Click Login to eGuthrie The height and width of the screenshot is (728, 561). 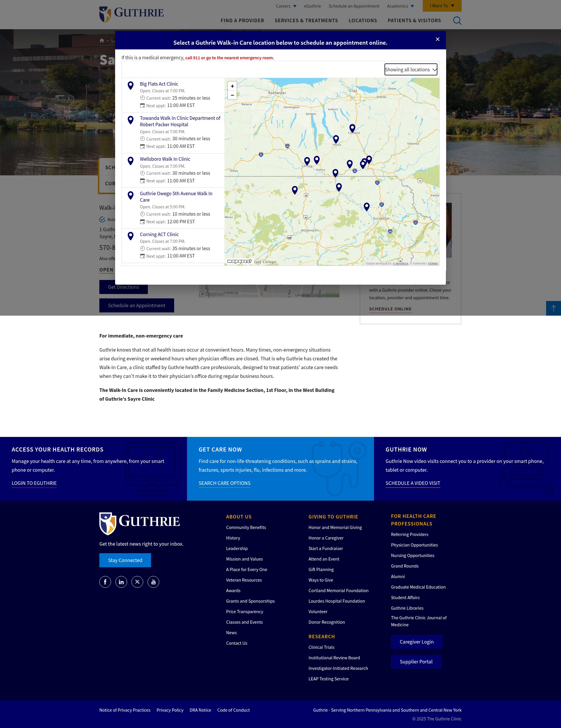click(x=34, y=483)
